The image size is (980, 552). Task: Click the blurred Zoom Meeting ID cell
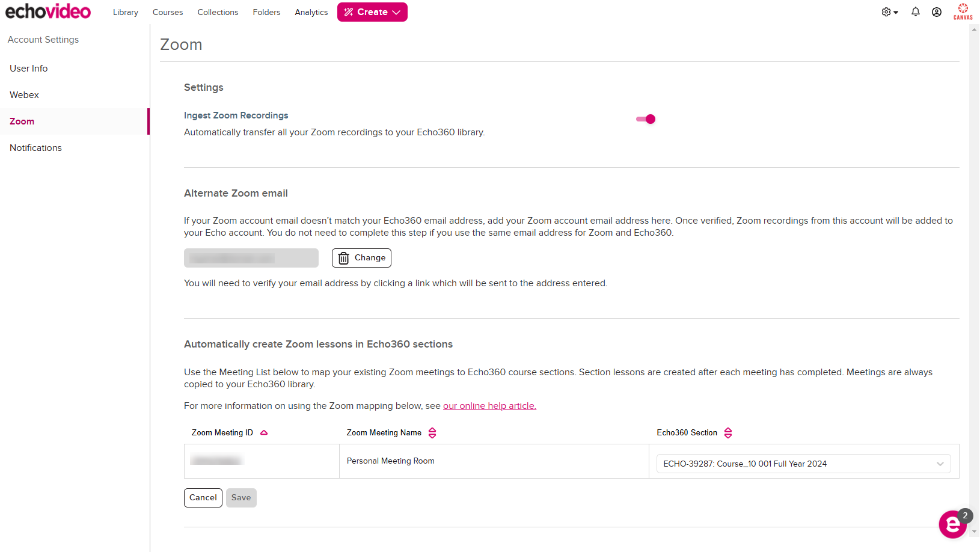tap(262, 461)
